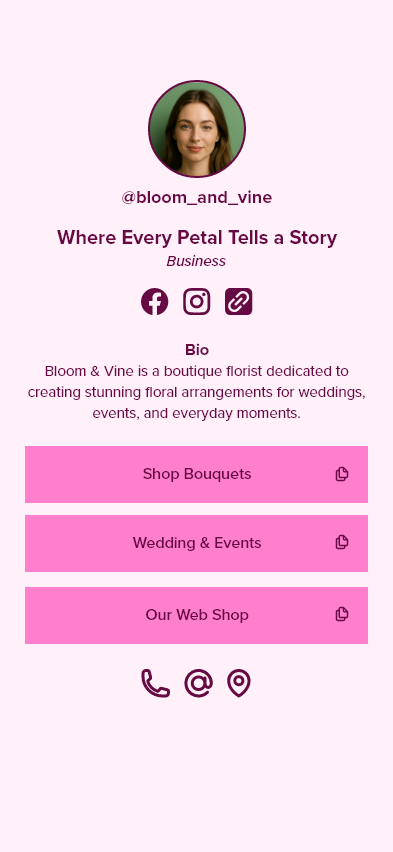
Task: Click the 'Where Every Petal Tells a Story' headline
Action: coord(197,237)
